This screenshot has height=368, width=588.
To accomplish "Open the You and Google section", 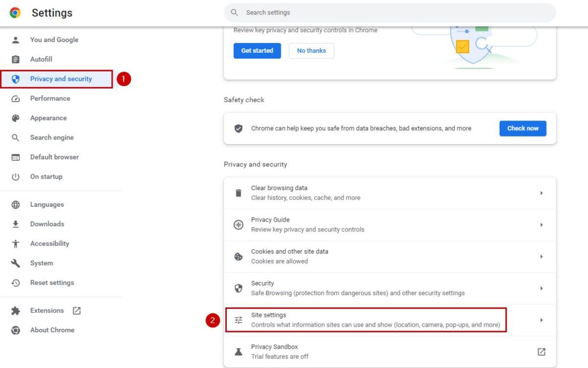I will [55, 40].
